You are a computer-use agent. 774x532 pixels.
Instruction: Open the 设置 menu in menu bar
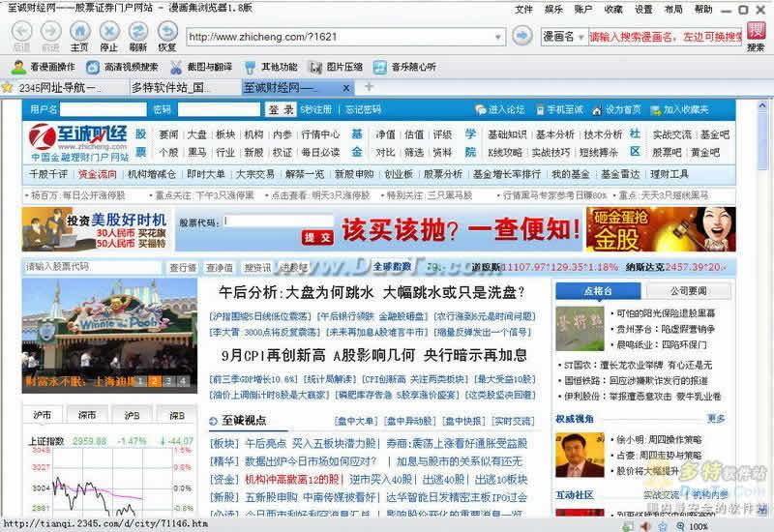[x=643, y=9]
